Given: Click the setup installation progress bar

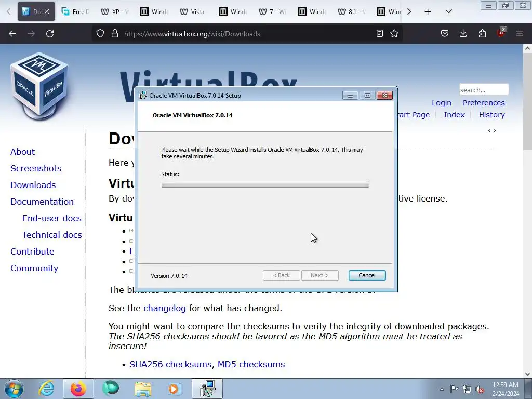Looking at the screenshot, I should (x=265, y=184).
